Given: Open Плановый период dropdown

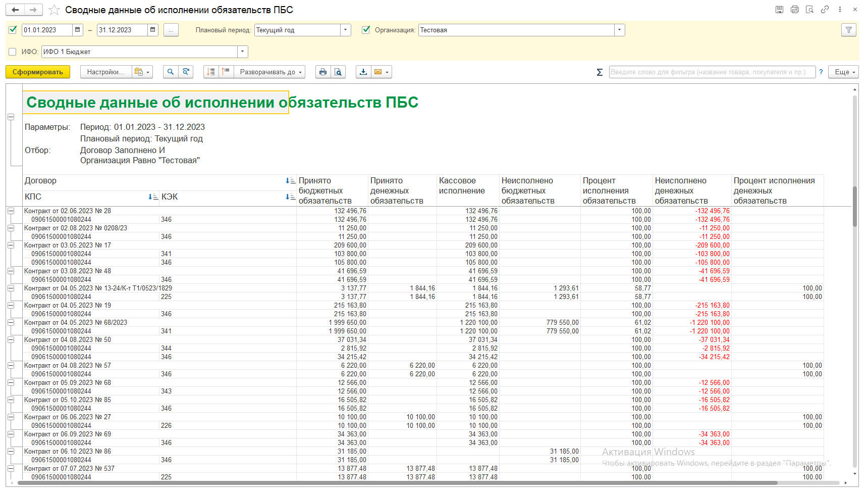Looking at the screenshot, I should 346,30.
